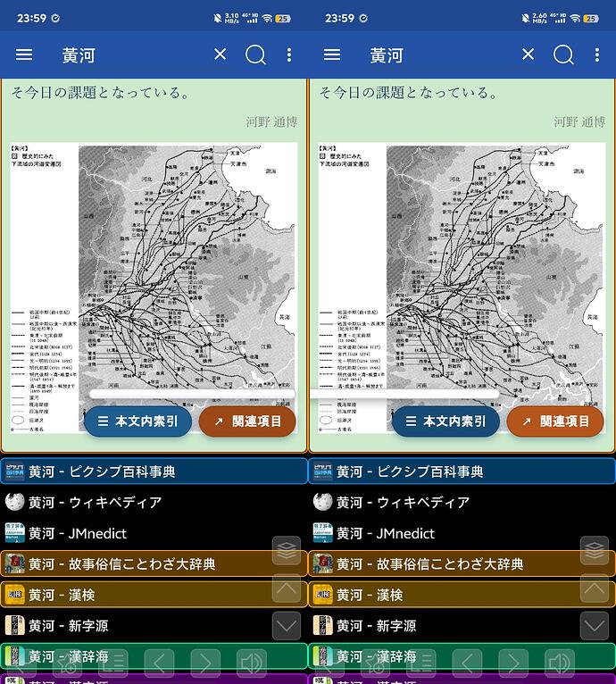Go forward with right-arrow overlay on right screen
The width and height of the screenshot is (616, 684).
513,664
